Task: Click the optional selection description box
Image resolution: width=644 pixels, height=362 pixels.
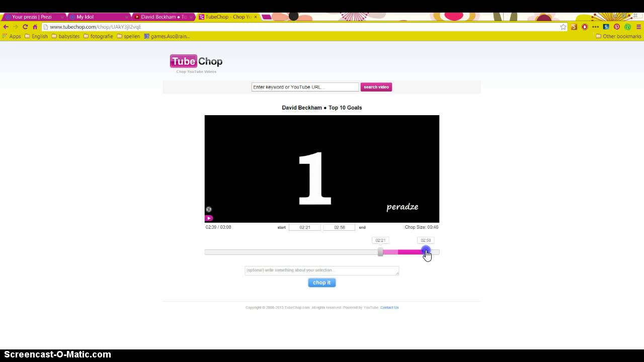Action: click(x=322, y=270)
